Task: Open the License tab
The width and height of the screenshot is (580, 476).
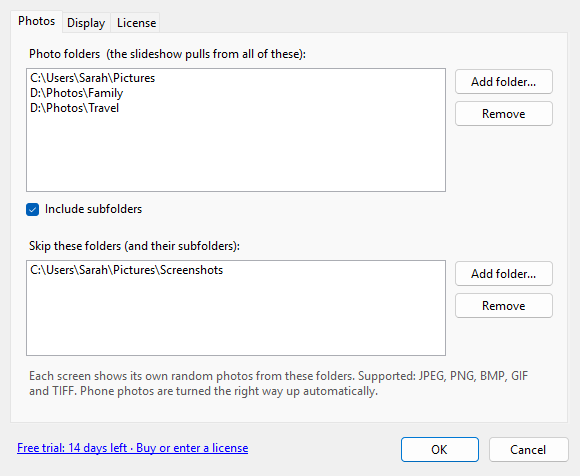Action: (x=136, y=23)
